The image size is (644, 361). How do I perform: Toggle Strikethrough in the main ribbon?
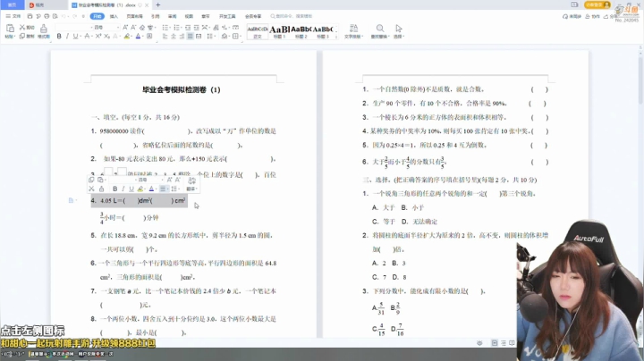point(87,36)
